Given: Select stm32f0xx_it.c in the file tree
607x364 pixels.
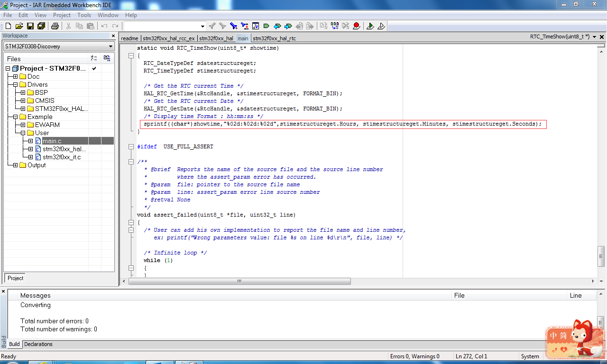Looking at the screenshot, I should point(62,157).
